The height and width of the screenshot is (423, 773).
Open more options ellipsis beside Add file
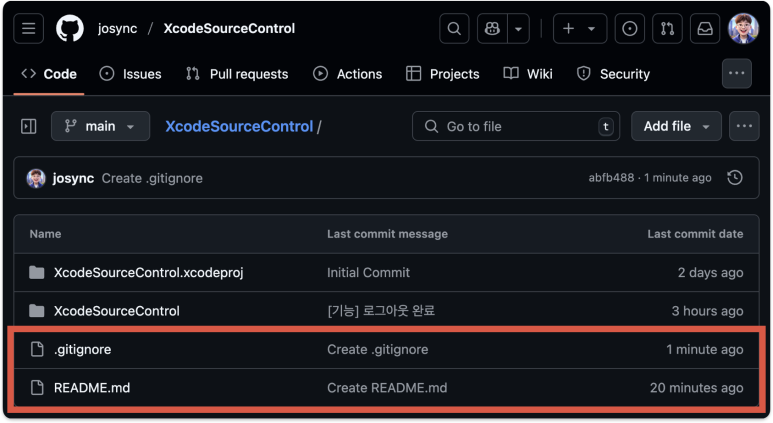(744, 126)
